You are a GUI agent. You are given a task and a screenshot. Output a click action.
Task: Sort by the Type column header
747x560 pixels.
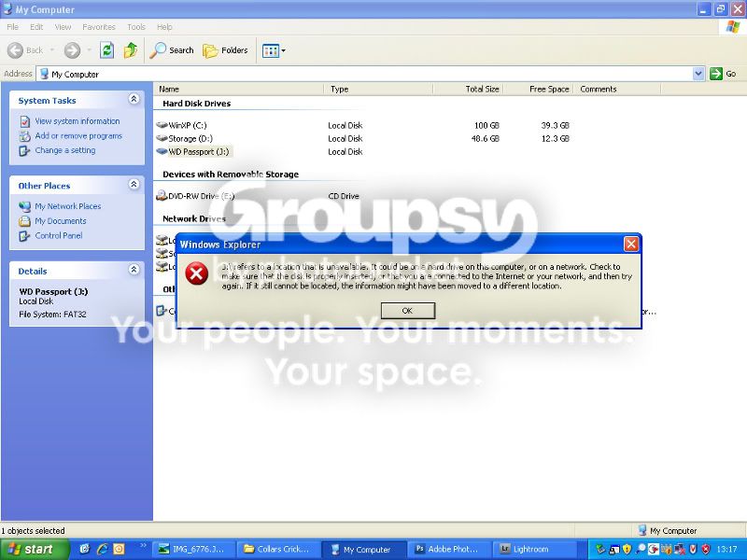tap(378, 89)
